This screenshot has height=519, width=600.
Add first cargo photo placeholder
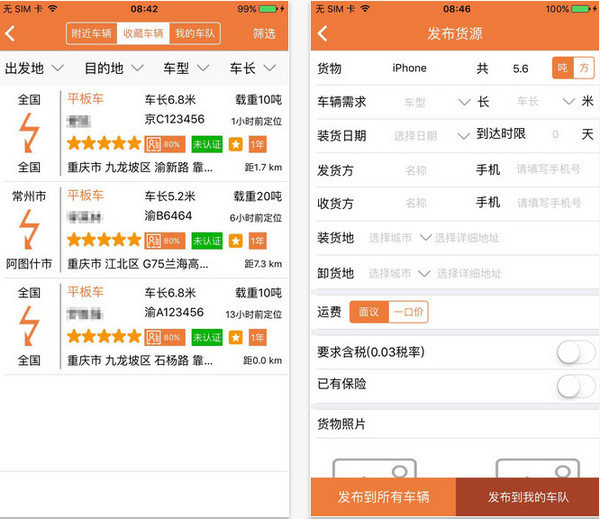pos(375,468)
